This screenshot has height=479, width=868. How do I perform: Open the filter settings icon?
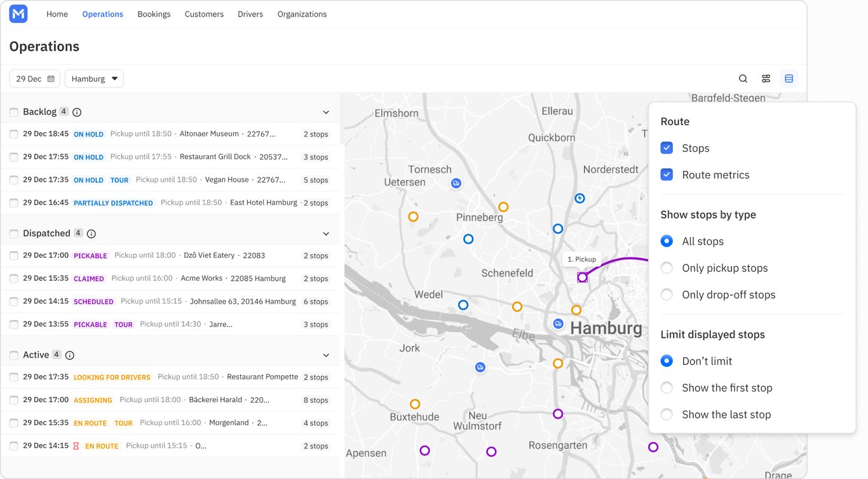tap(766, 79)
